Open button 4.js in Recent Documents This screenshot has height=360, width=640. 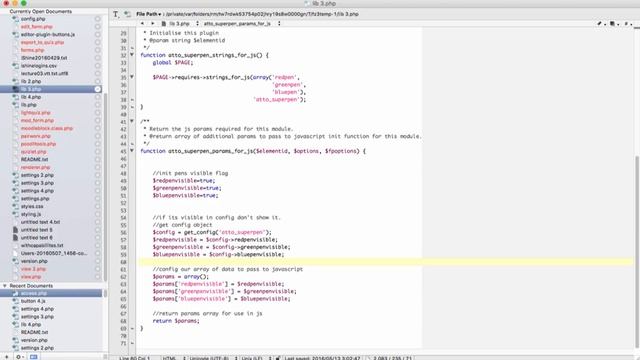[33, 301]
